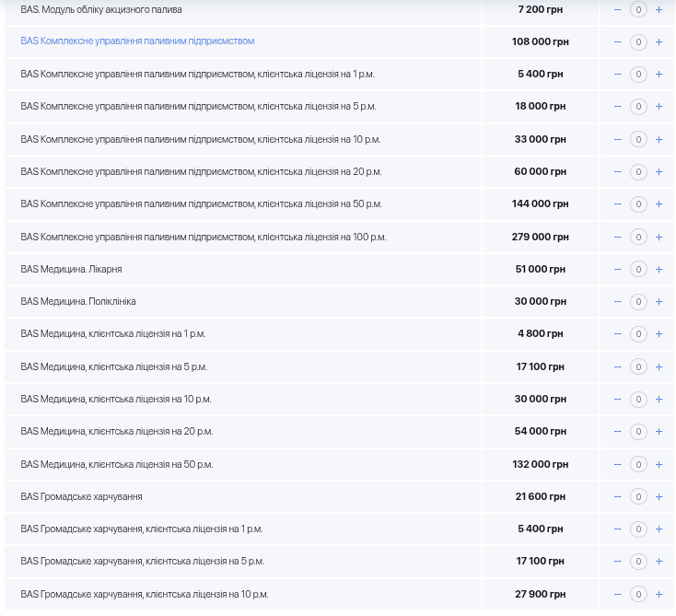Open BAS Комплексне управління паливним підприємством link
Screen dimensions: 676x616
(x=137, y=41)
